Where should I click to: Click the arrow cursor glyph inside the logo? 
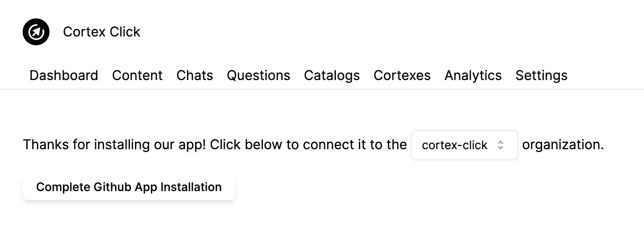(36, 32)
